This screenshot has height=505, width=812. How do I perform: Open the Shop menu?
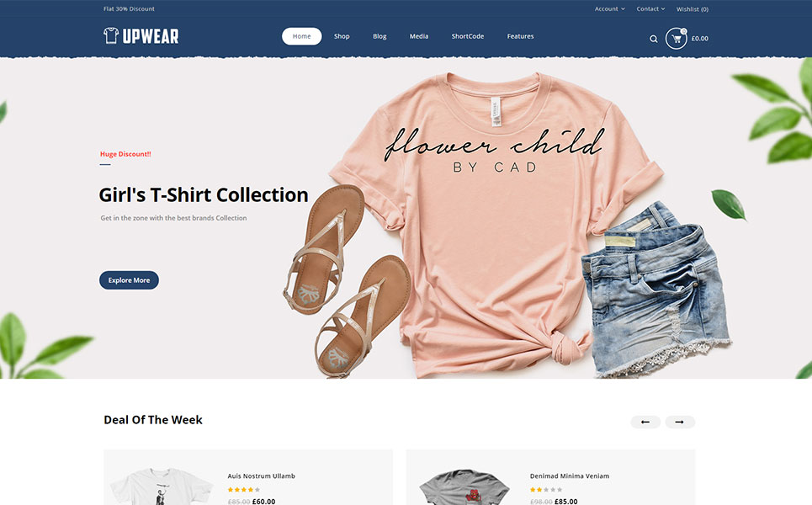pos(342,36)
